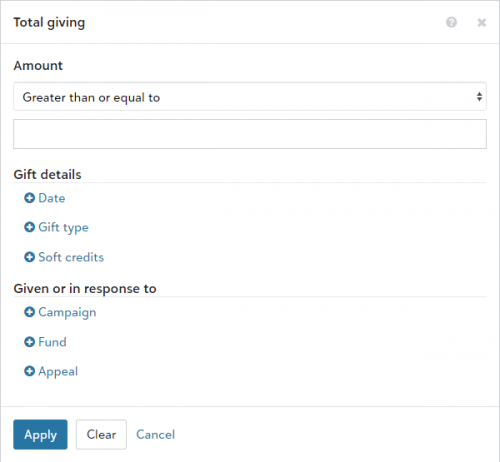Viewport: 500px width, 462px height.
Task: Click the plus icon beside Campaign
Action: point(29,312)
